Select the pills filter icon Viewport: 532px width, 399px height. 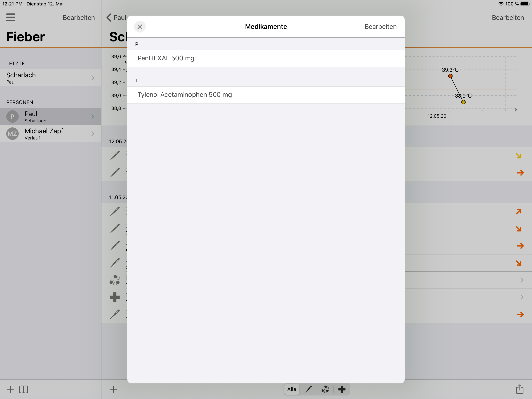(x=325, y=389)
